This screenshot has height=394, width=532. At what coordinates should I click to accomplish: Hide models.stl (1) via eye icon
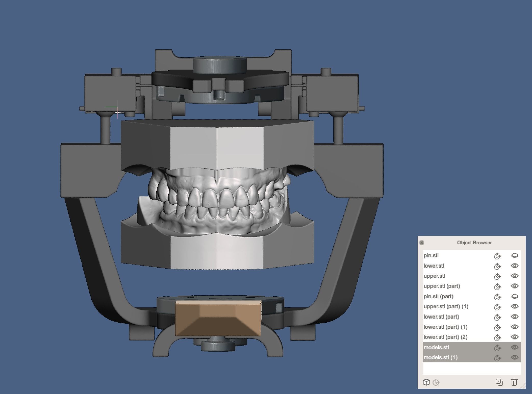click(514, 358)
